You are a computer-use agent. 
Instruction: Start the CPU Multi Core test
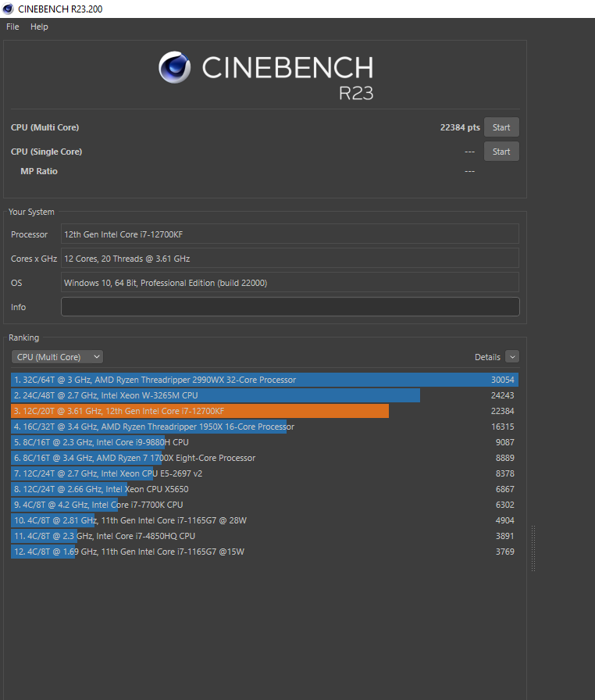tap(501, 127)
